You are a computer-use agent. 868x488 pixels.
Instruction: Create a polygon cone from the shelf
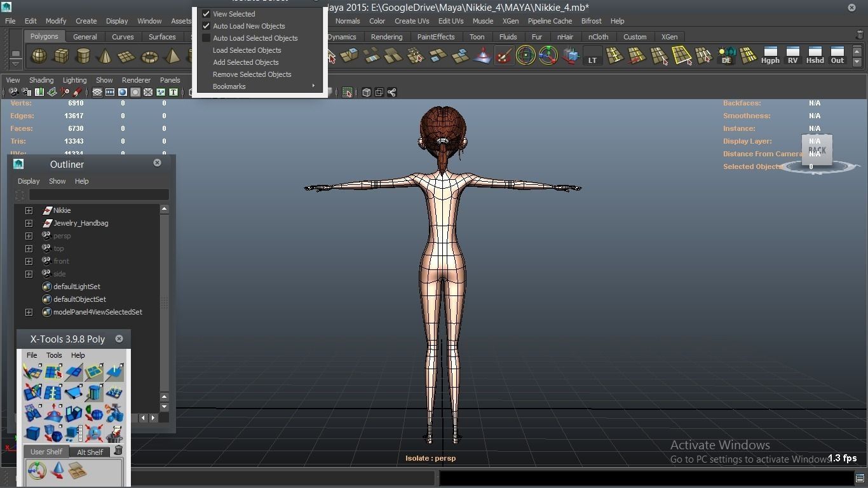[105, 57]
